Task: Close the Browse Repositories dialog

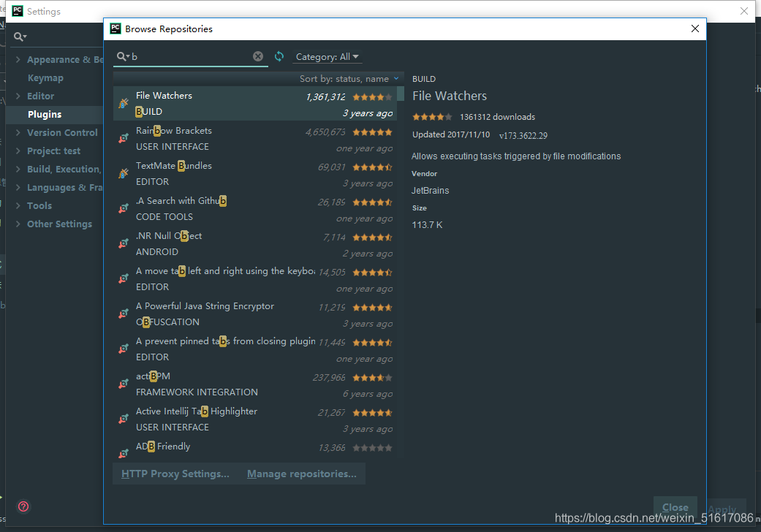Action: 695,28
